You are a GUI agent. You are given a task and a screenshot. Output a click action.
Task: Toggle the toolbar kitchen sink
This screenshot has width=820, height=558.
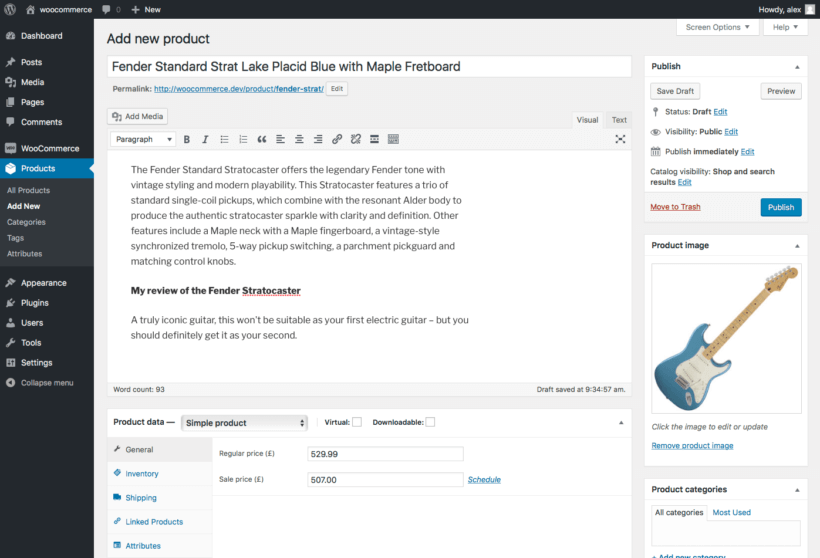click(393, 139)
